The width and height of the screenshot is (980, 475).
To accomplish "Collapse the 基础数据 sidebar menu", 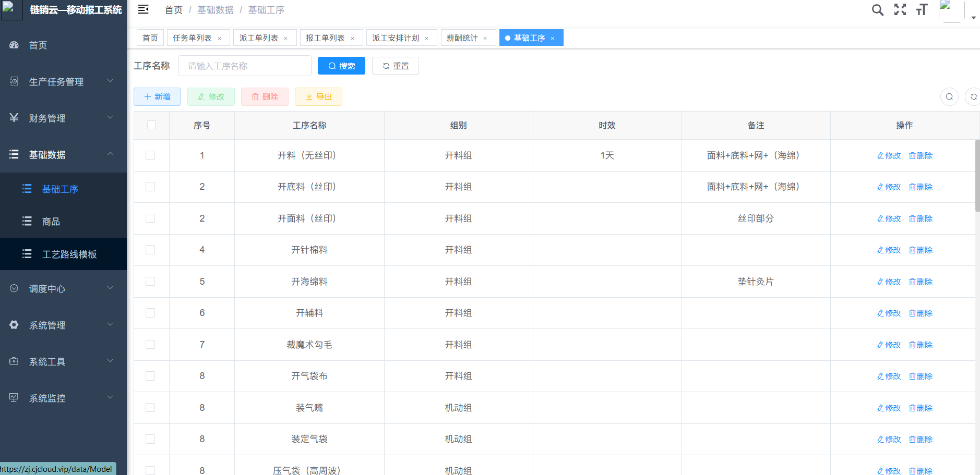I will (x=63, y=154).
